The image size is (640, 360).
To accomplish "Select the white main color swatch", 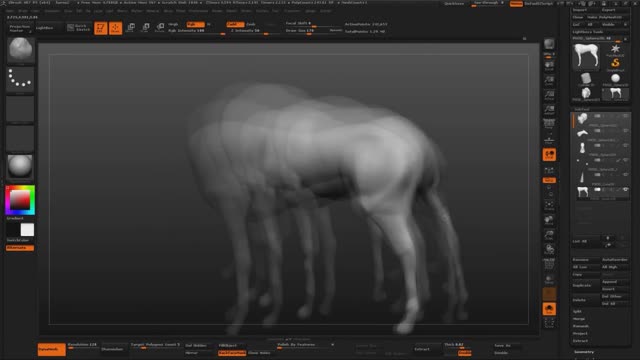I will tap(27, 230).
